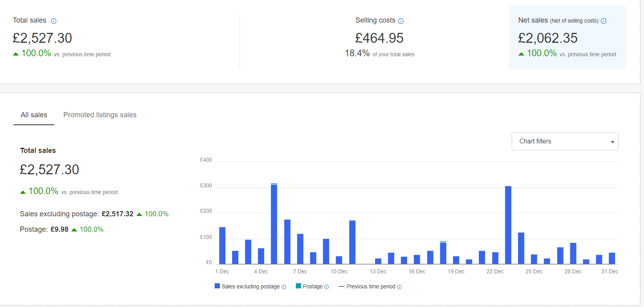644x307 pixels.
Task: Click the tall sales bar after 22 Dec
Action: (508, 225)
